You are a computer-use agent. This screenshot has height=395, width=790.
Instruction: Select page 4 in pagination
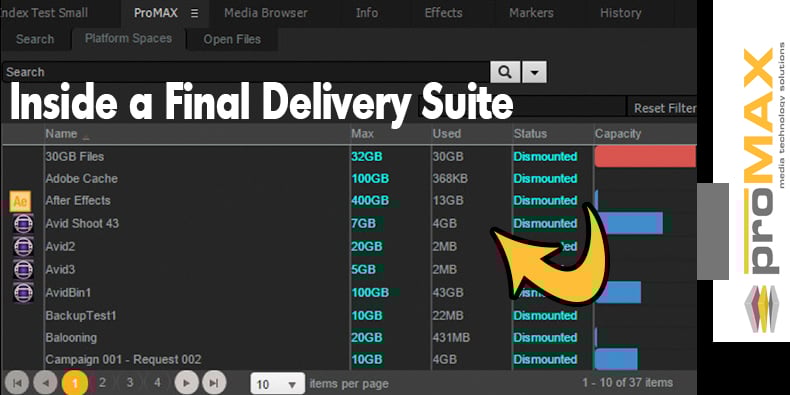coord(158,383)
